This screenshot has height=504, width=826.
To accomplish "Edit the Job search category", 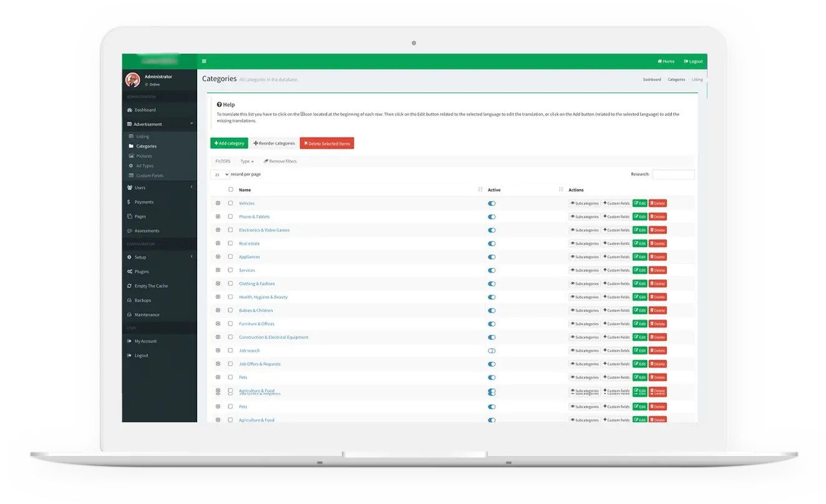I will coord(639,351).
